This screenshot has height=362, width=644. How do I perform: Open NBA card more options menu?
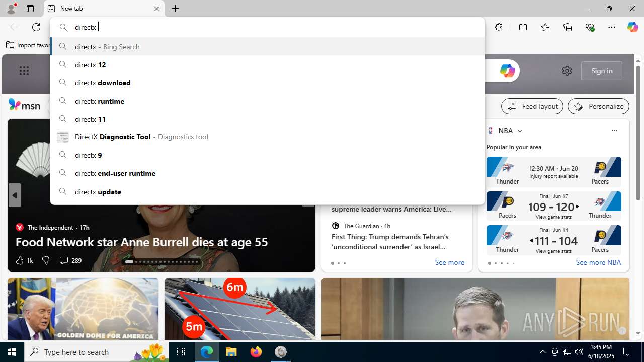click(614, 131)
